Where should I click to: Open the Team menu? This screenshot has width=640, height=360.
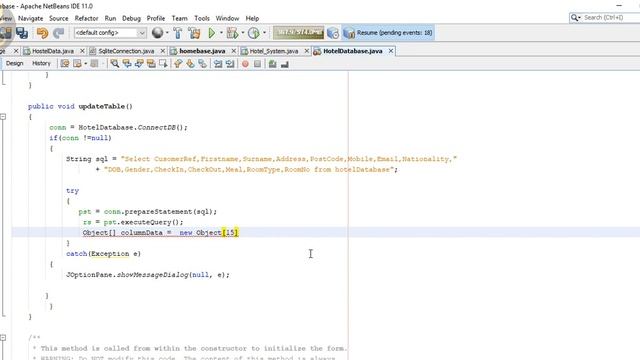click(x=180, y=18)
